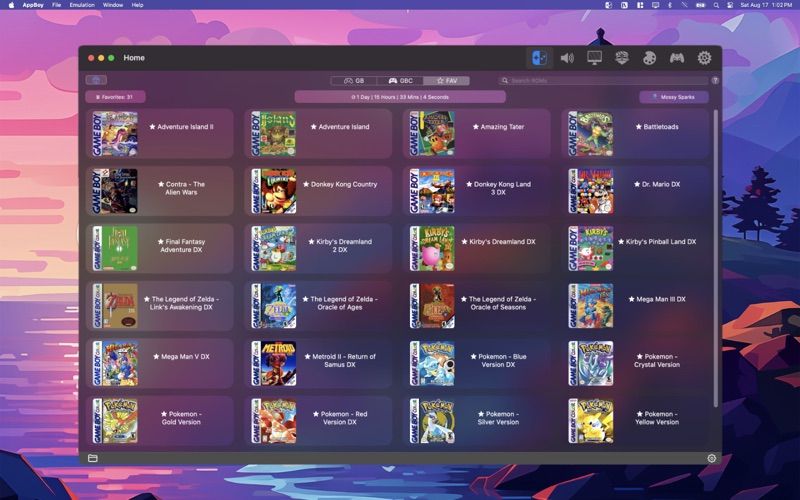Click the paint palette icon

[649, 58]
